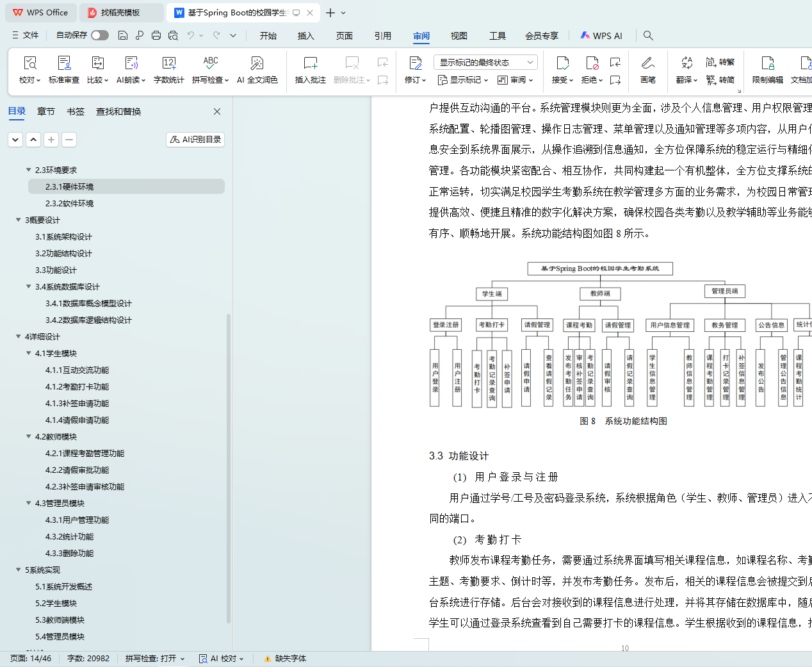Viewport: 812px width, 667px height.
Task: Collapse the 3.4系统数据库设计 tree node
Action: [28, 286]
